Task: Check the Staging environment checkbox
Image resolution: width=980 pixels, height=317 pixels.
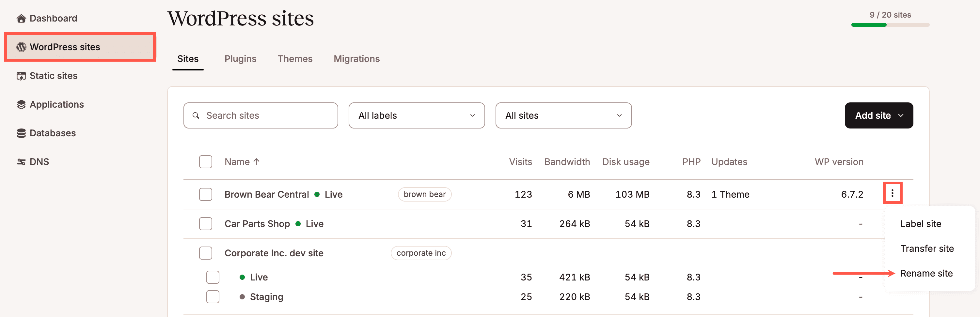Action: 213,296
